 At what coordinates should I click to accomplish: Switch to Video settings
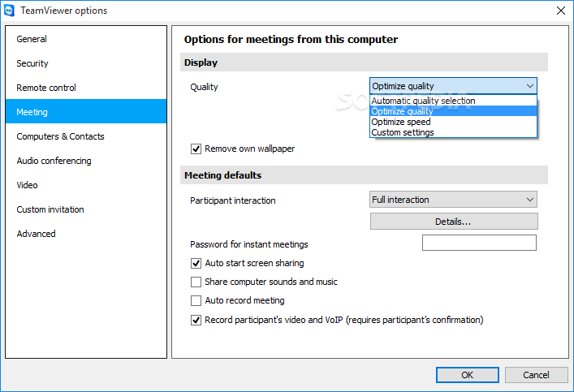(x=86, y=185)
